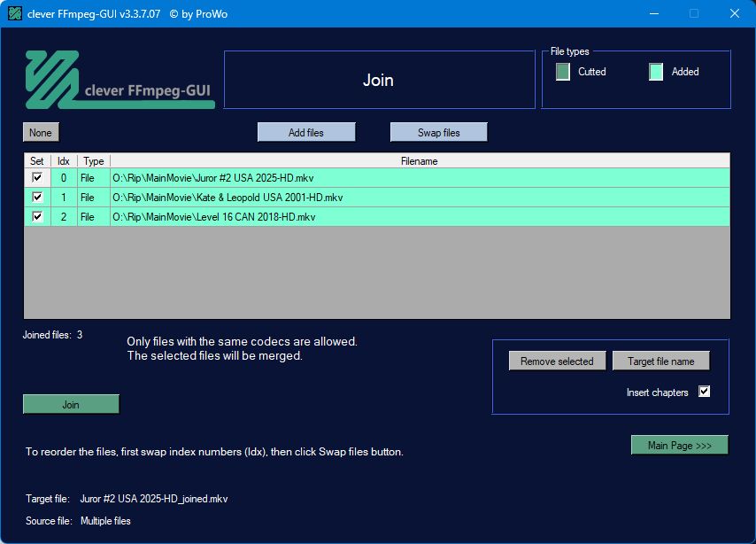Screen dimensions: 756x544
Task: Toggle Set checkbox for Kate & Leopold row
Action: click(x=37, y=197)
